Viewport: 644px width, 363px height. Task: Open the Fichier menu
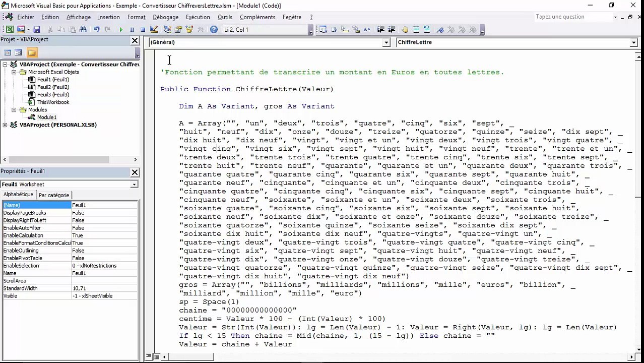point(26,17)
